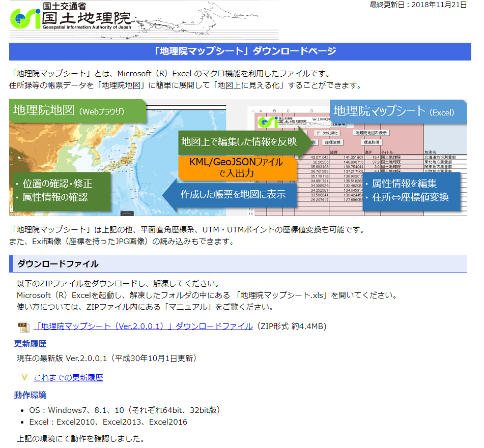Click the green 位置の確認・修正 box
484x448 pixels.
(x=60, y=191)
